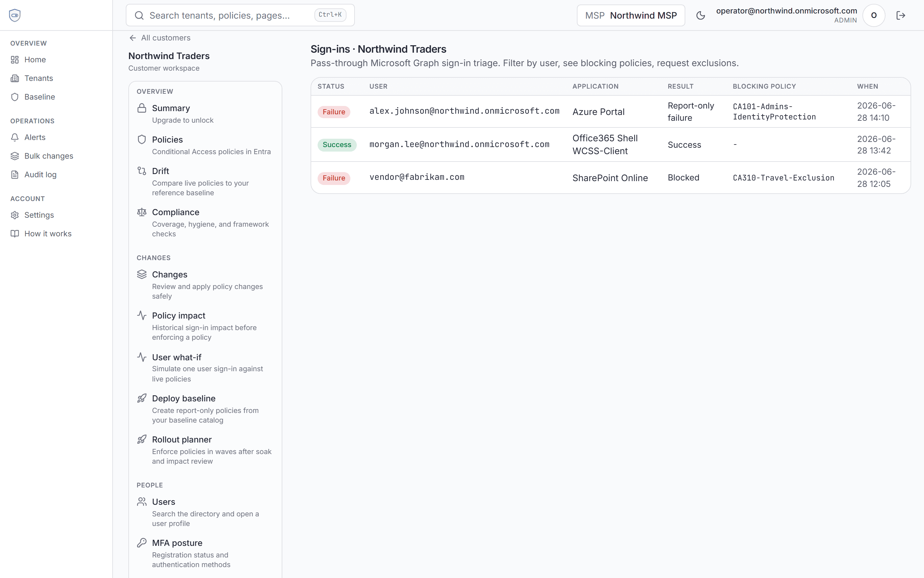Image resolution: width=924 pixels, height=578 pixels.
Task: Click the Office365 Shell WCSS-Client cell
Action: pyautogui.click(x=605, y=144)
